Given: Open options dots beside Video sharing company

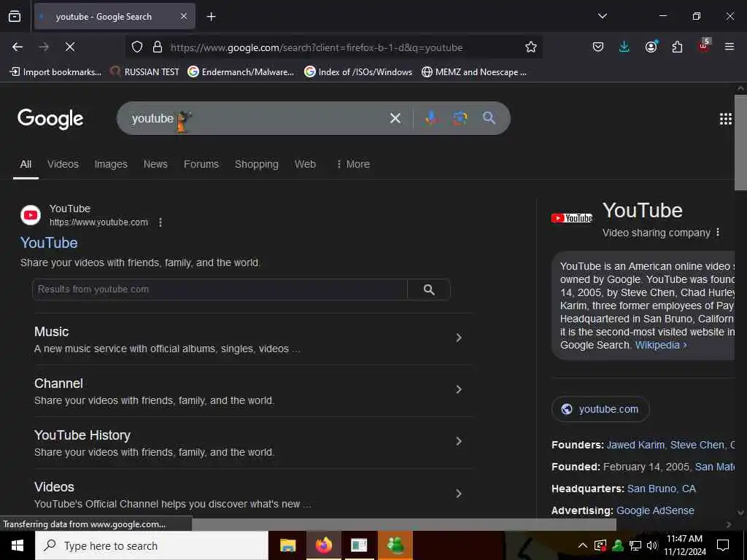Looking at the screenshot, I should 718,233.
